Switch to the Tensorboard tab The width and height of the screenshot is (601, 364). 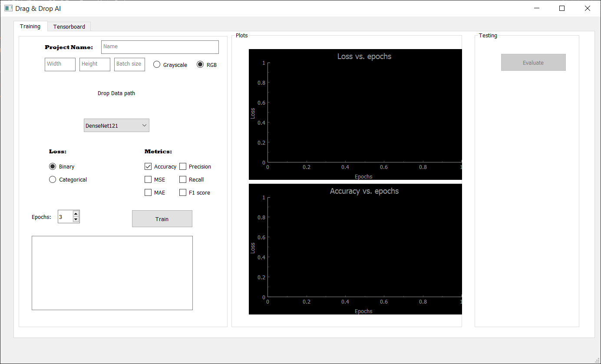pos(69,26)
